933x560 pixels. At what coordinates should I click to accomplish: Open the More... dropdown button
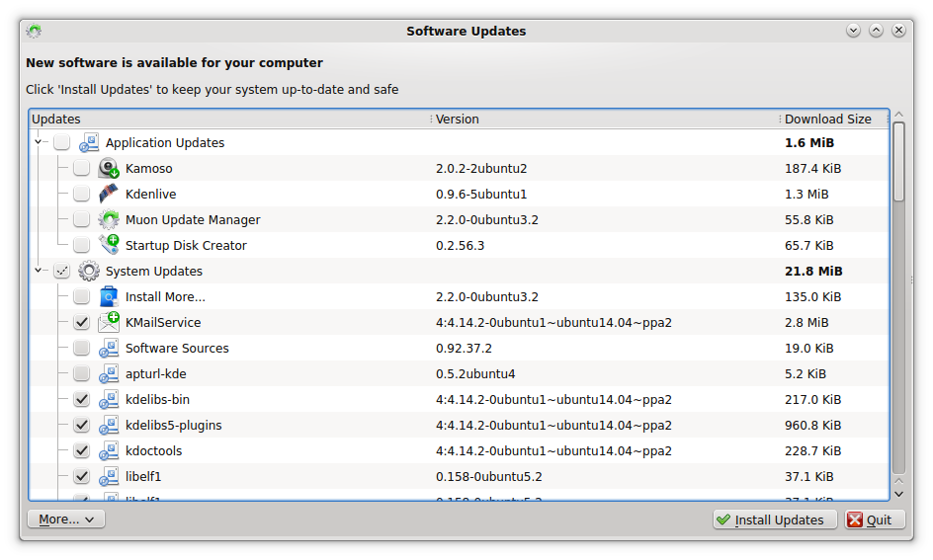coord(66,519)
